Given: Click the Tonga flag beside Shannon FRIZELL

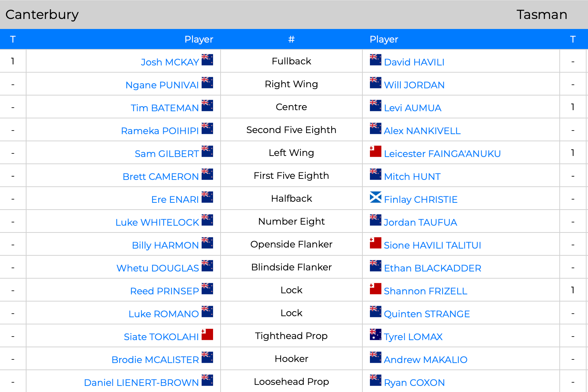Looking at the screenshot, I should click(375, 289).
